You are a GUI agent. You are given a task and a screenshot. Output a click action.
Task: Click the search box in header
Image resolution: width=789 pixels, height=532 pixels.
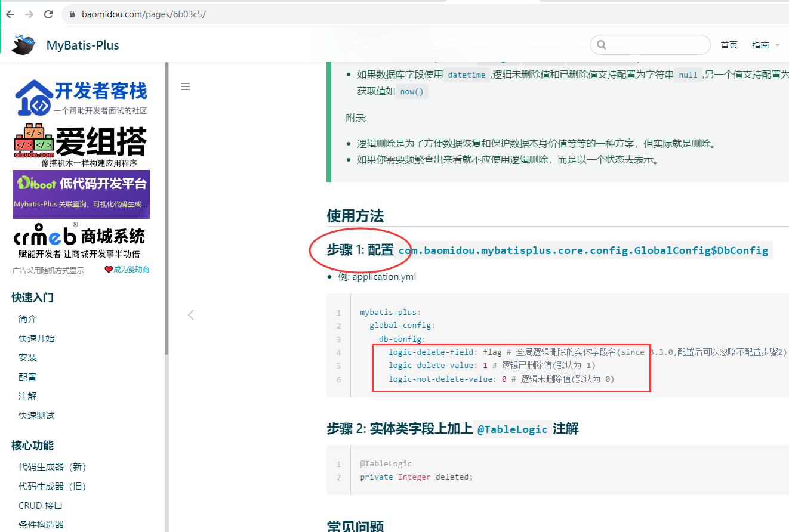tap(650, 45)
